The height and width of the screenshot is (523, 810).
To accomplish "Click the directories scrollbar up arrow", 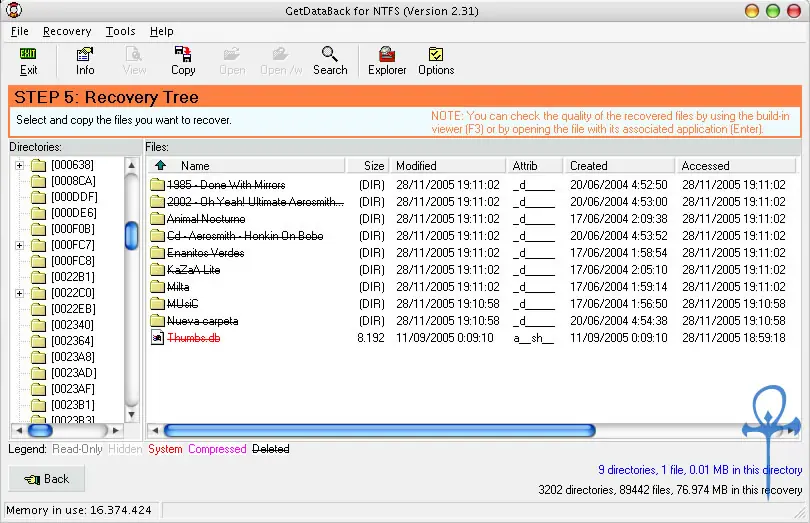I will click(x=132, y=165).
